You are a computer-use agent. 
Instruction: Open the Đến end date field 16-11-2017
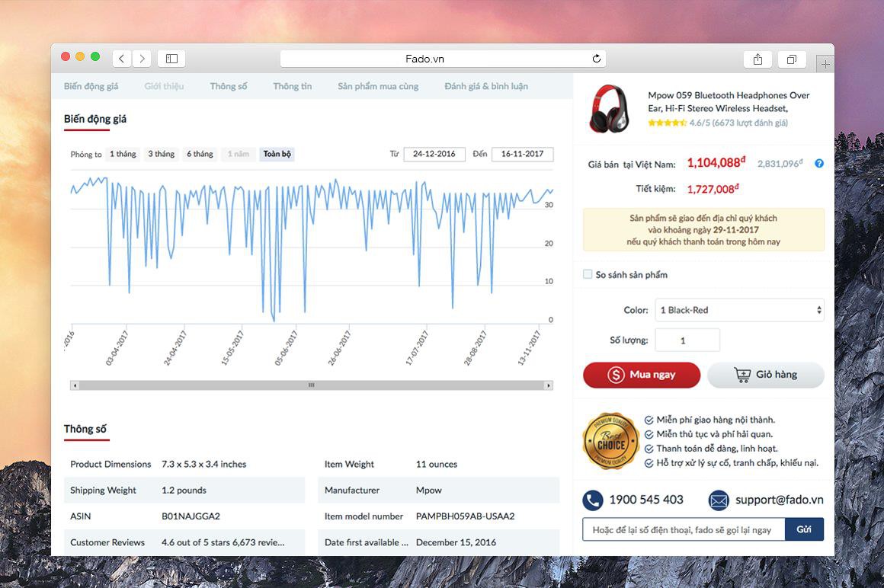(522, 154)
